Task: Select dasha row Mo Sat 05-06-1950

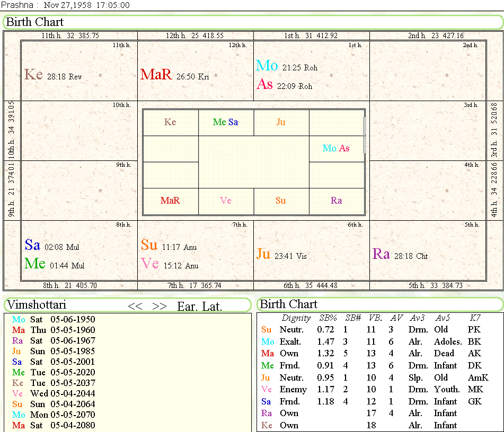Action: [x=54, y=320]
